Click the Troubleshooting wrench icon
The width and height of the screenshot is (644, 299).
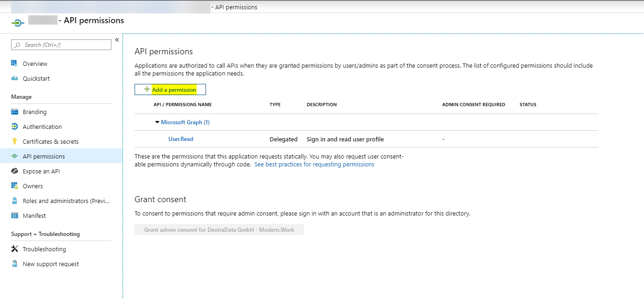[x=14, y=249]
